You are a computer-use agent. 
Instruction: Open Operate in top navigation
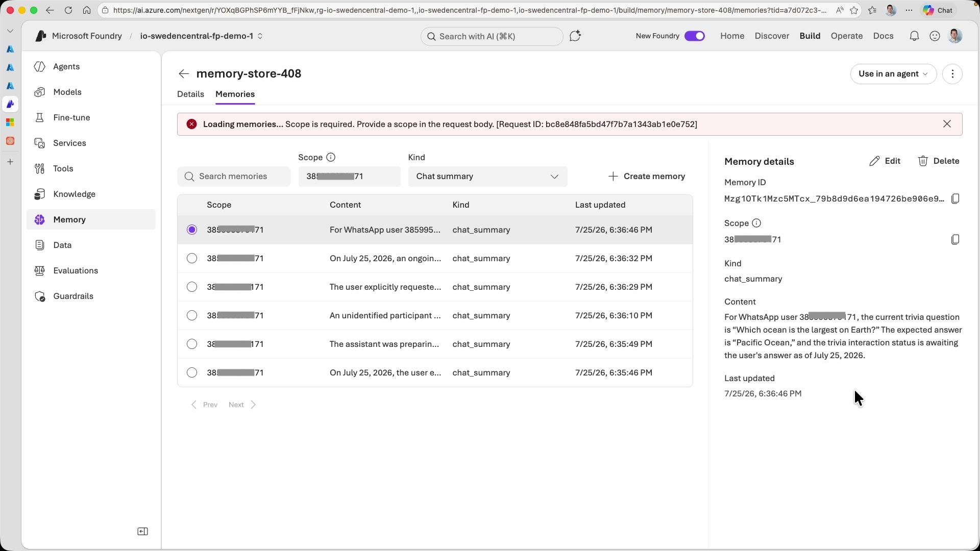coord(847,36)
